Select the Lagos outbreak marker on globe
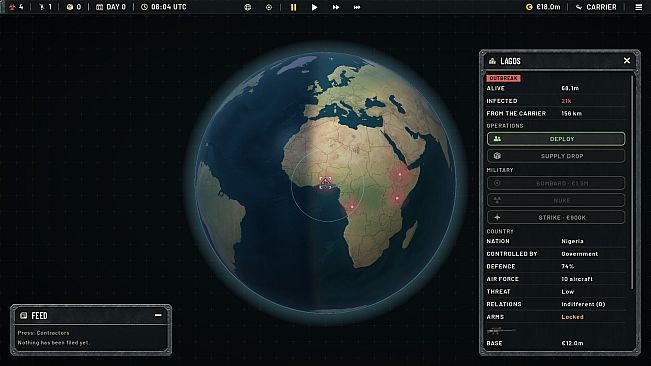 [325, 182]
